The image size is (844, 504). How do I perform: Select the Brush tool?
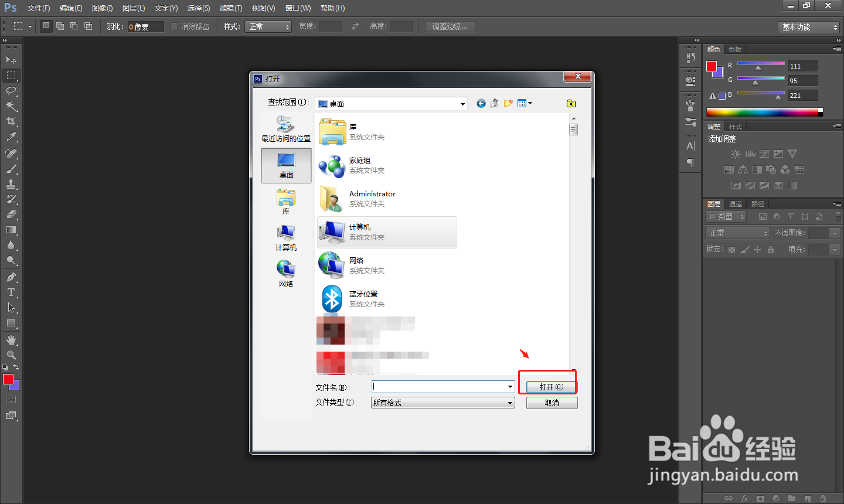[11, 169]
